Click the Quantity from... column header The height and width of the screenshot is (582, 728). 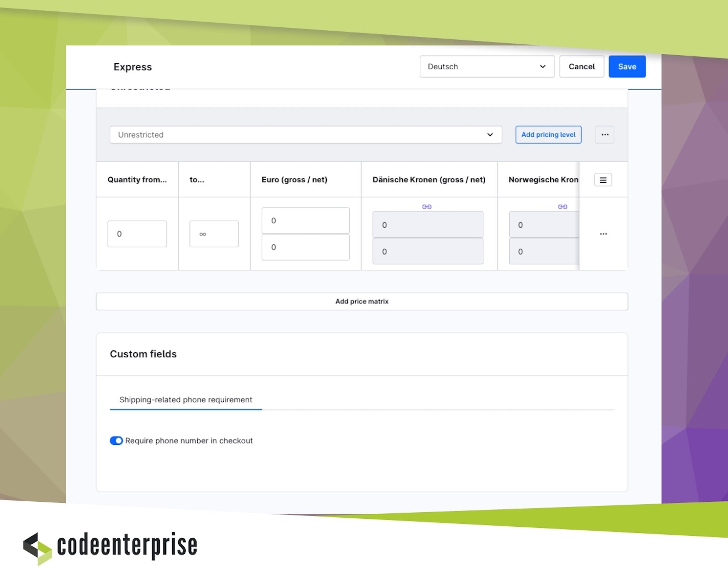coord(137,180)
